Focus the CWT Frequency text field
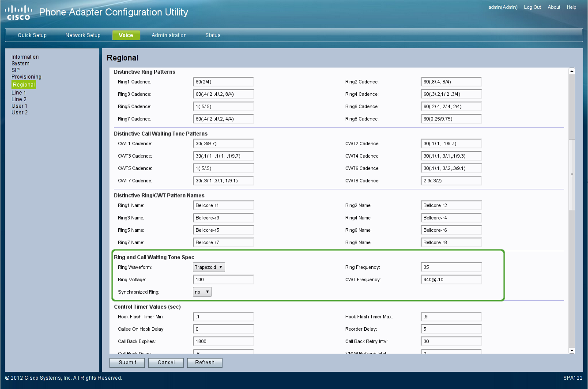Image resolution: width=588 pixels, height=389 pixels. (451, 279)
